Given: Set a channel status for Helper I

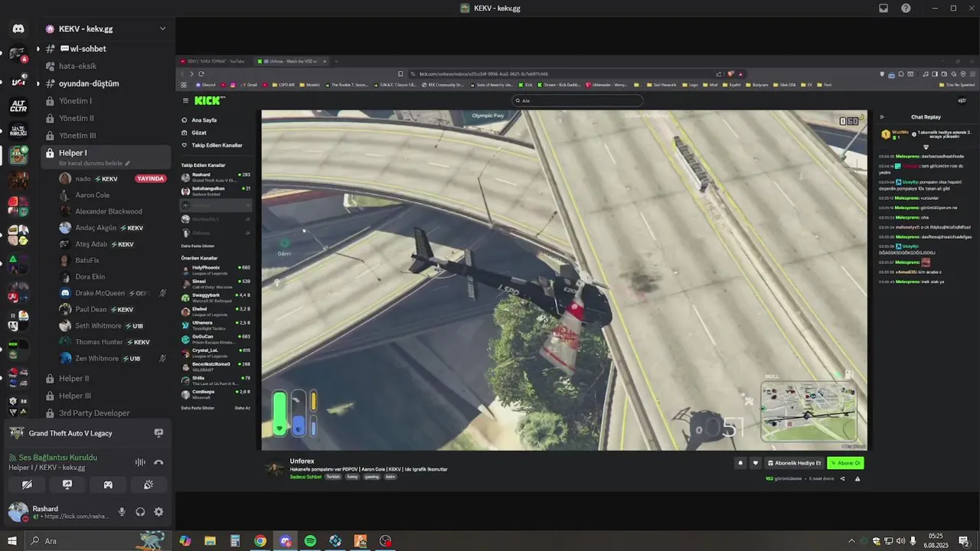Looking at the screenshot, I should click(96, 163).
